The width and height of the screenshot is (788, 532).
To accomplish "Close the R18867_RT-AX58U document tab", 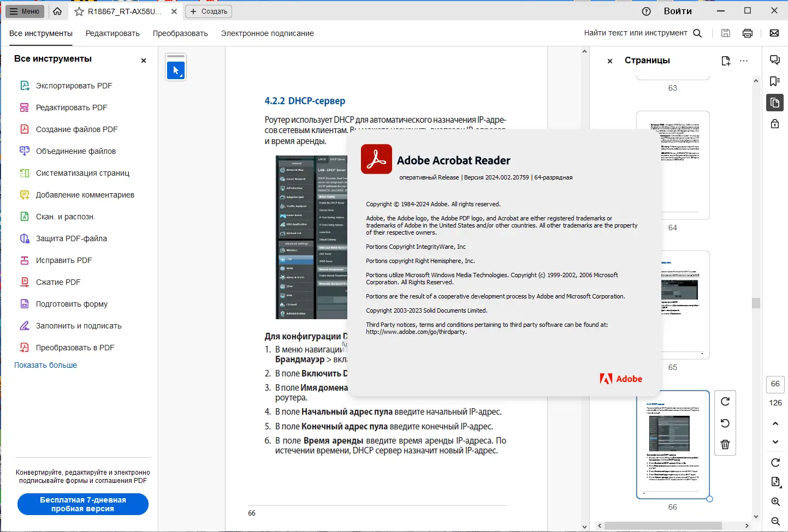I will pos(174,11).
